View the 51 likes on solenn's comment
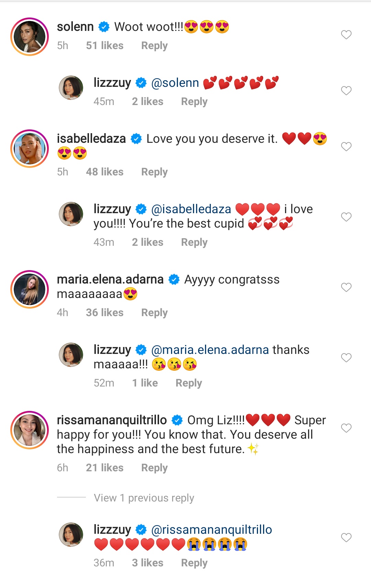Screen dimensions: 371x588 104,46
